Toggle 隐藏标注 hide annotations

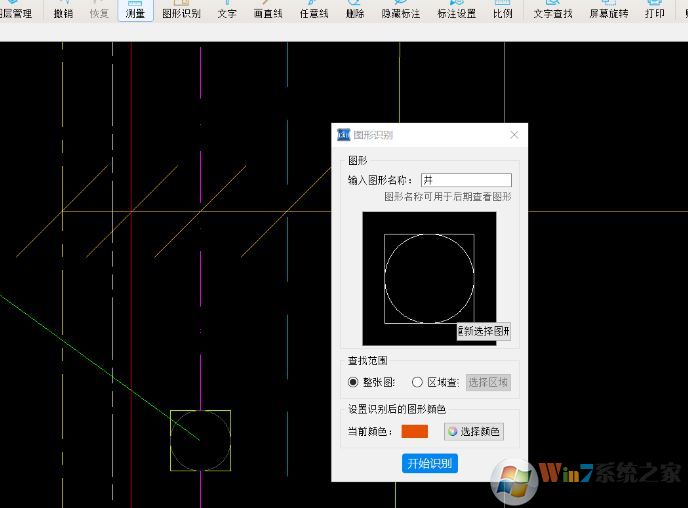pyautogui.click(x=400, y=13)
